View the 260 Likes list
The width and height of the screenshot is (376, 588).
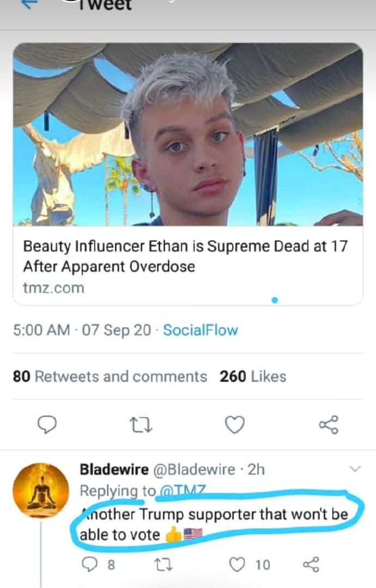pos(253,376)
